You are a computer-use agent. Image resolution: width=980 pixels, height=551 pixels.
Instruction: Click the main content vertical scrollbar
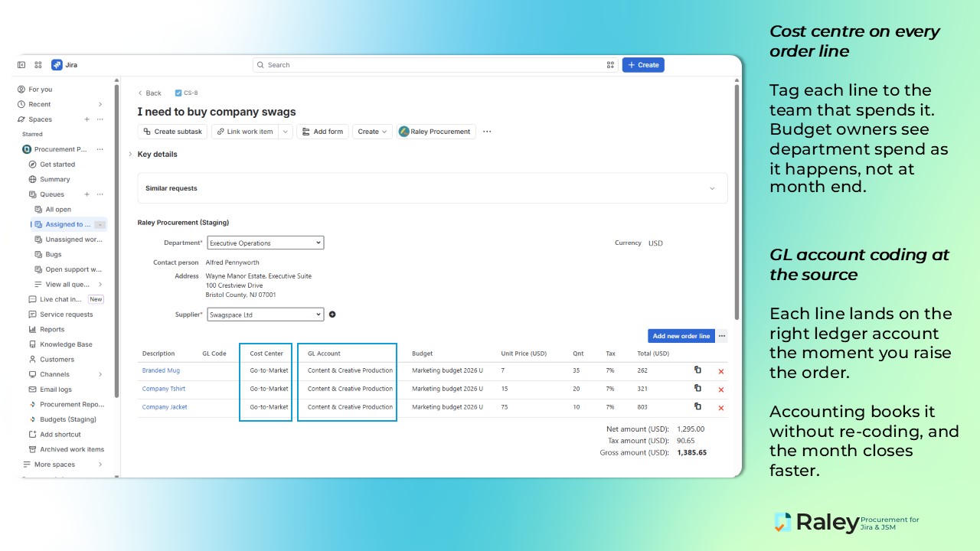(737, 202)
